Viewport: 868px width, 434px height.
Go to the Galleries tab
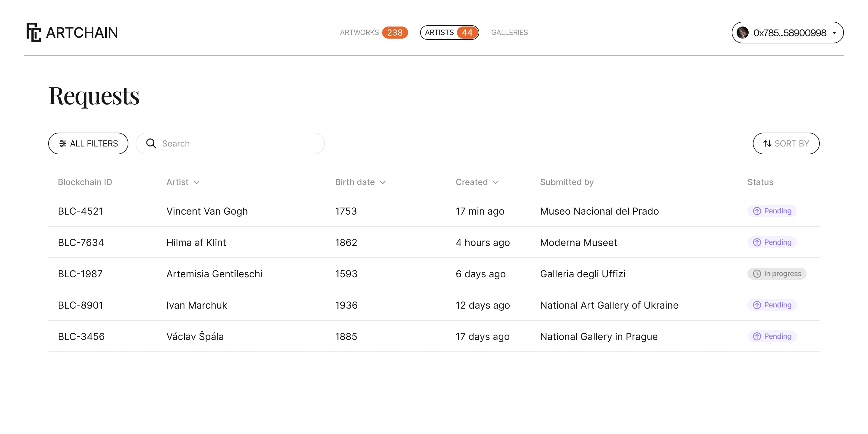pyautogui.click(x=509, y=32)
